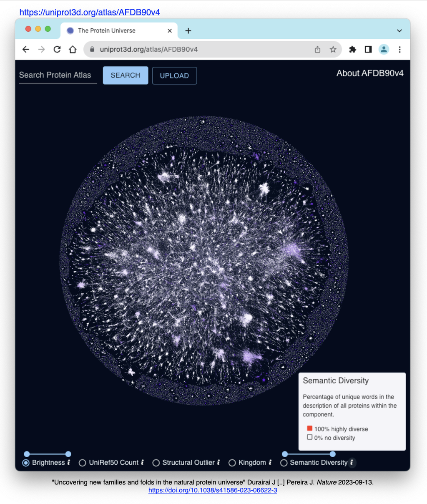Select the UniRef50 Count radio button
The image size is (427, 504).
click(x=83, y=463)
